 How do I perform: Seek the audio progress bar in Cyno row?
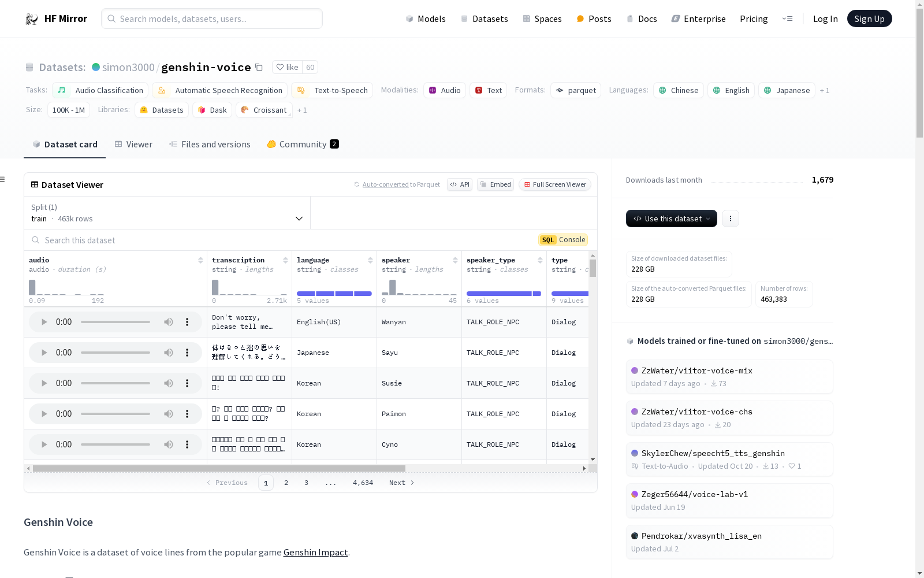[115, 444]
